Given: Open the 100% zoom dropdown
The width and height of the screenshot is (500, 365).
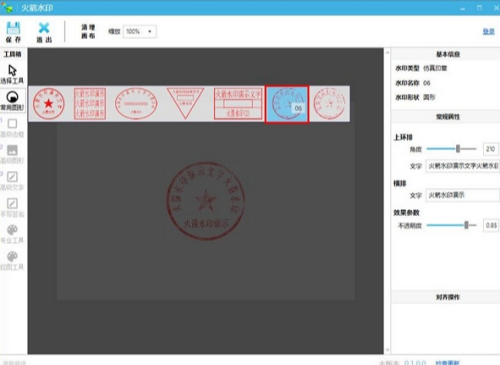Looking at the screenshot, I should click(x=139, y=32).
